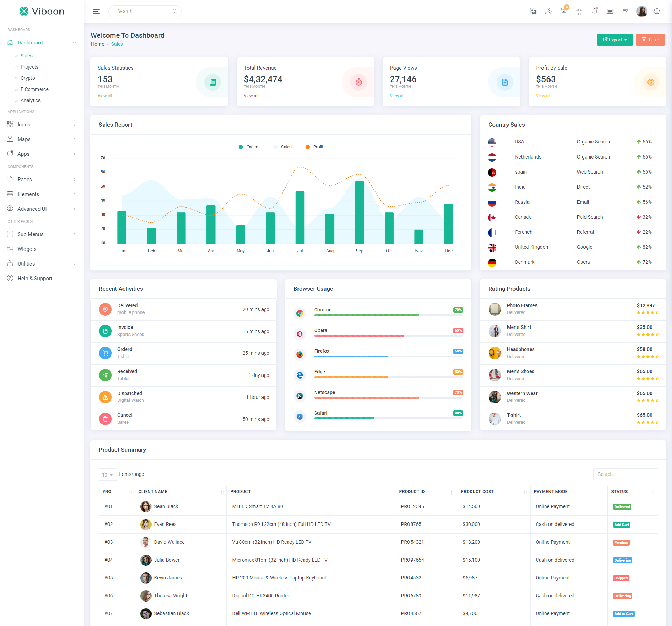Open the notifications bell
The height and width of the screenshot is (626, 672).
[594, 12]
